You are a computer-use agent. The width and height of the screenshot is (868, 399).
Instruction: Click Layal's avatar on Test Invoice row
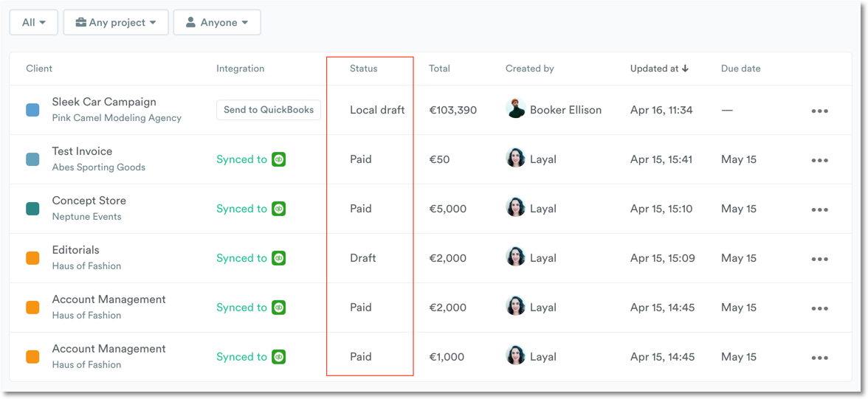(515, 159)
